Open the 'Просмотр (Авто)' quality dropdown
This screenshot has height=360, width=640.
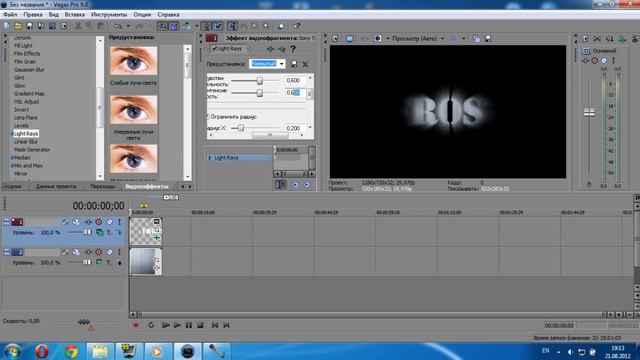click(x=442, y=38)
